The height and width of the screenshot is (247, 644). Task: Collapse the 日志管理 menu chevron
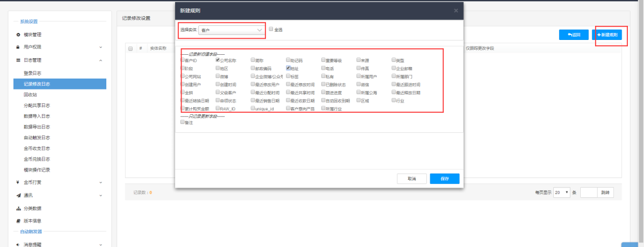100,61
